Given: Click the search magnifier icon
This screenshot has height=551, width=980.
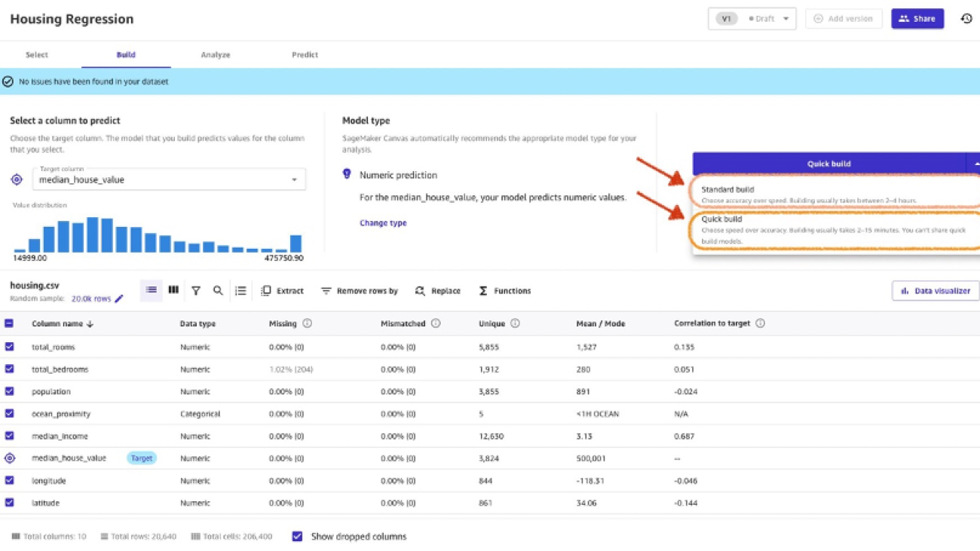Looking at the screenshot, I should [x=218, y=291].
